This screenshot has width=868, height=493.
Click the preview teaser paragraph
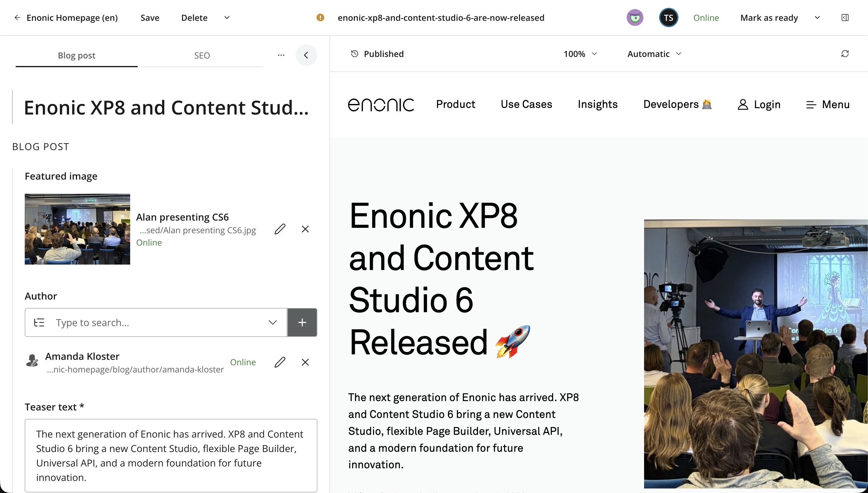click(x=464, y=431)
